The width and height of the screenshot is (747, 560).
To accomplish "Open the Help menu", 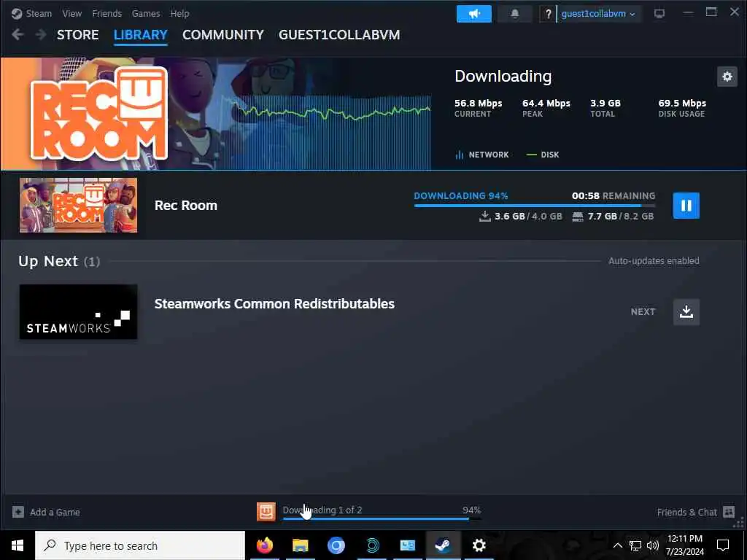I will 179,13.
